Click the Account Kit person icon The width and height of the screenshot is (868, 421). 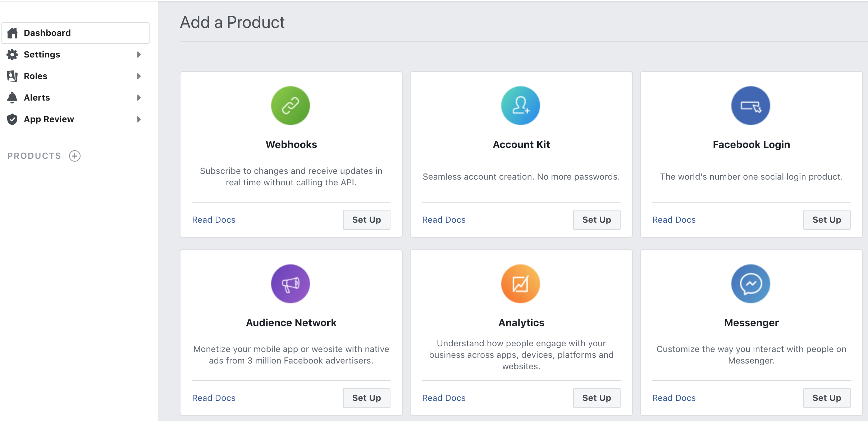coord(521,106)
